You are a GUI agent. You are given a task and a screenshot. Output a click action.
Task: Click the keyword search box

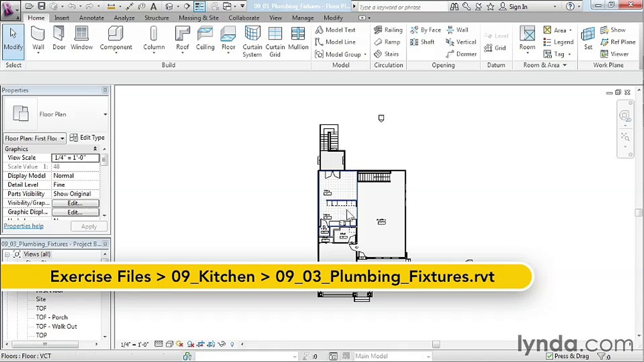click(x=402, y=7)
